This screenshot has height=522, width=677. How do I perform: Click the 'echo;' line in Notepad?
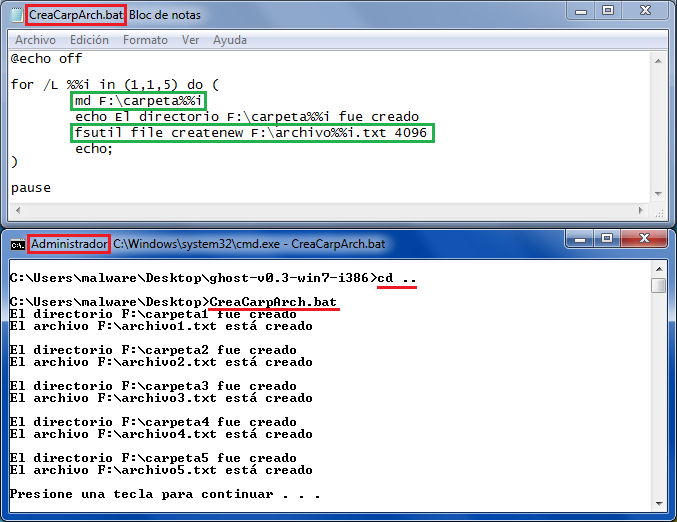[x=94, y=149]
